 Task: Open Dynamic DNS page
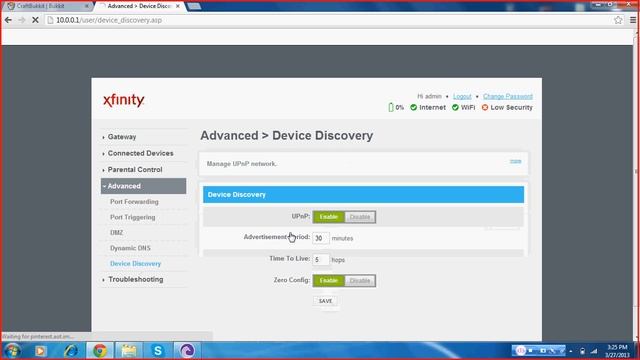click(x=130, y=248)
